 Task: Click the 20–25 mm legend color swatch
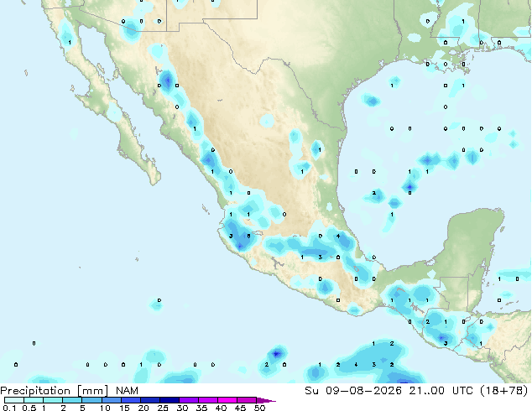[x=150, y=400]
